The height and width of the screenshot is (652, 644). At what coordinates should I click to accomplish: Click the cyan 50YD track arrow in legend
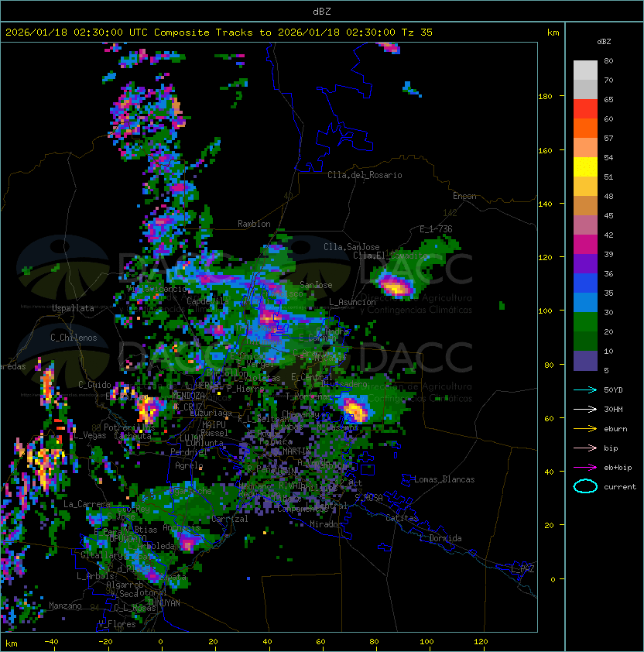pos(585,389)
